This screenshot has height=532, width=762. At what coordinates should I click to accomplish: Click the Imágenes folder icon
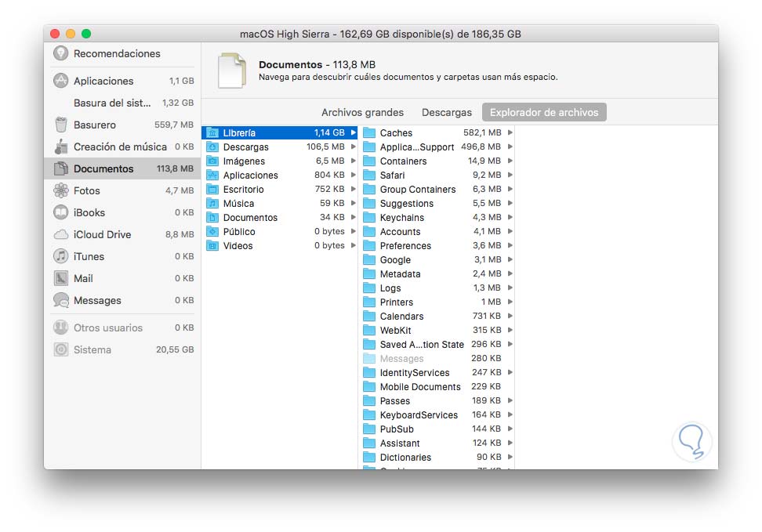click(x=212, y=161)
